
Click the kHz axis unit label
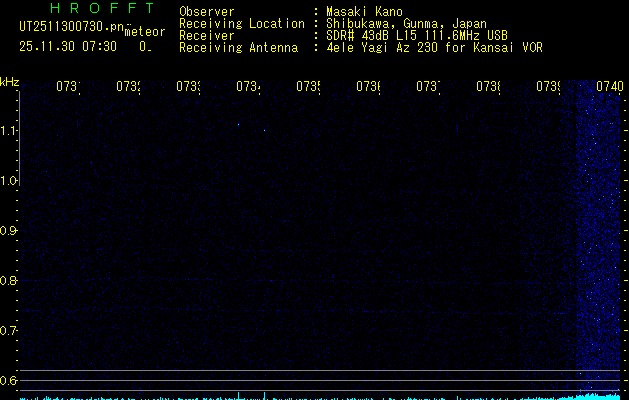pos(10,83)
